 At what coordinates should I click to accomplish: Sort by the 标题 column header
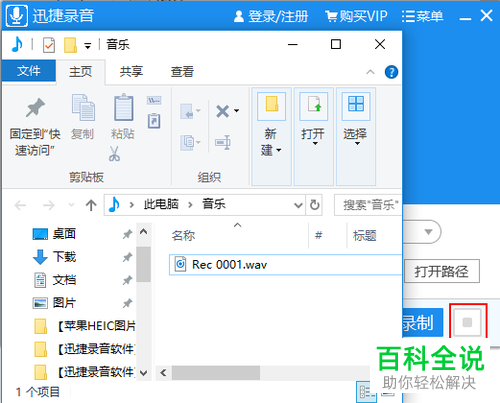pyautogui.click(x=365, y=236)
